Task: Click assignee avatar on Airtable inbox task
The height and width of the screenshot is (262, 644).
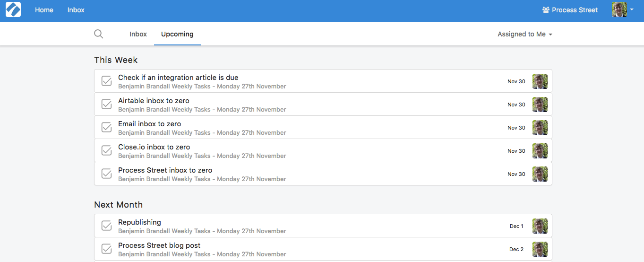Action: coord(540,105)
